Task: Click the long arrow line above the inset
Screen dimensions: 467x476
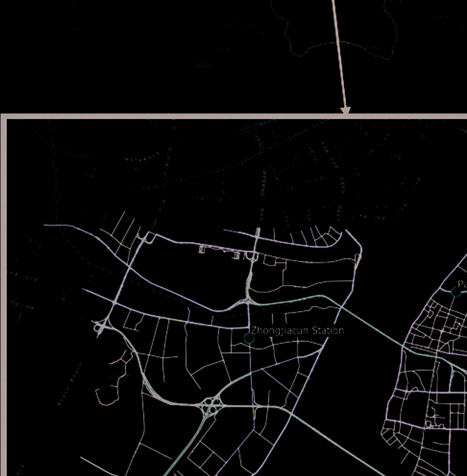Action: (339, 54)
